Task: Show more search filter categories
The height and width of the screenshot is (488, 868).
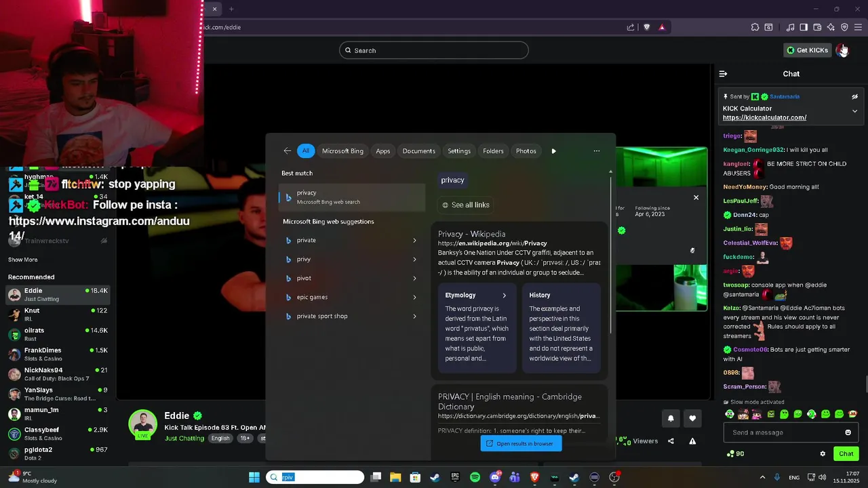Action: (x=553, y=151)
